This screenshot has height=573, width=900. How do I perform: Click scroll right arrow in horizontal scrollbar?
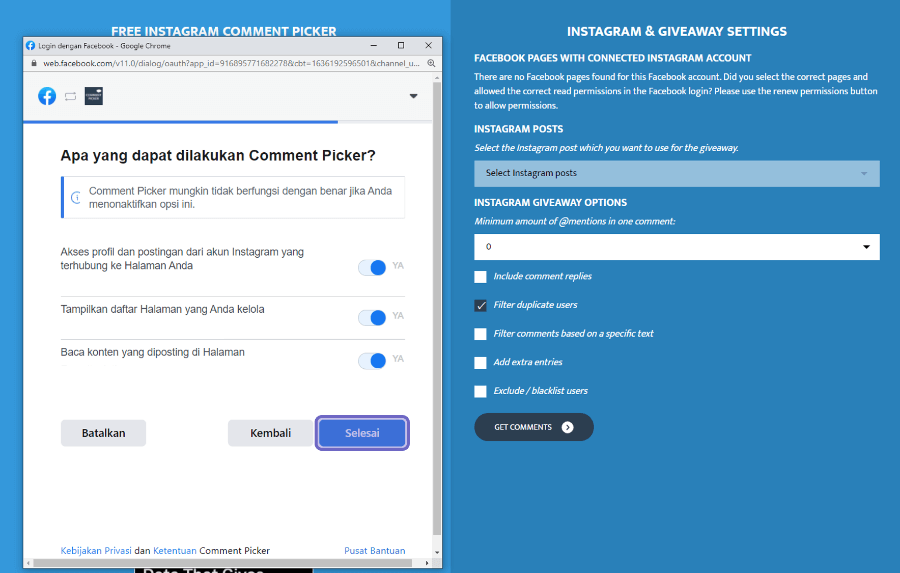click(x=426, y=563)
